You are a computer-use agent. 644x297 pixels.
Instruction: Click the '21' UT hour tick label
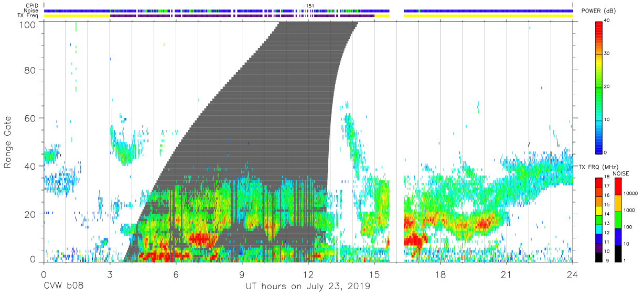(x=507, y=274)
